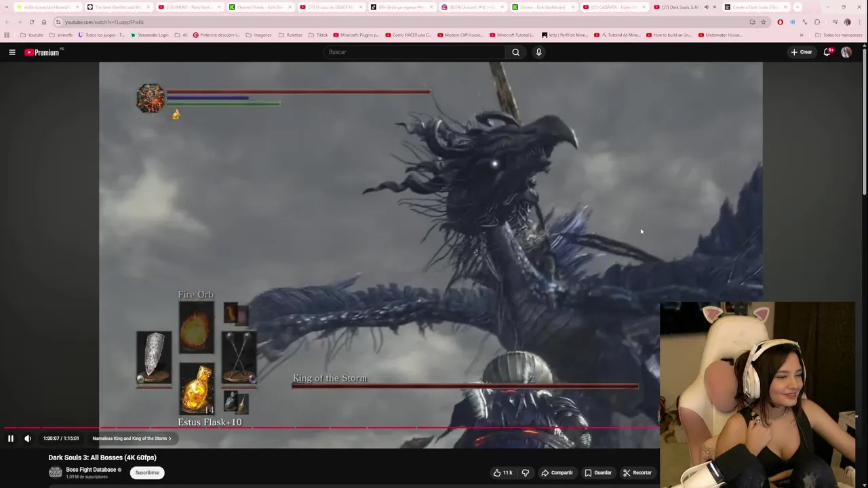Viewport: 868px width, 488px height.
Task: Open the Minecraft Plugins bookmark
Action: pos(357,35)
